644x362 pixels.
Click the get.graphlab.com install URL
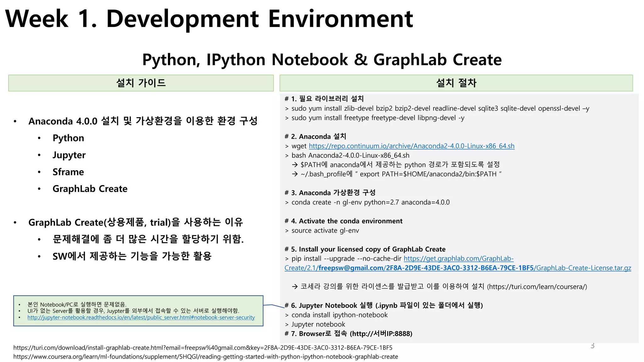(x=458, y=259)
